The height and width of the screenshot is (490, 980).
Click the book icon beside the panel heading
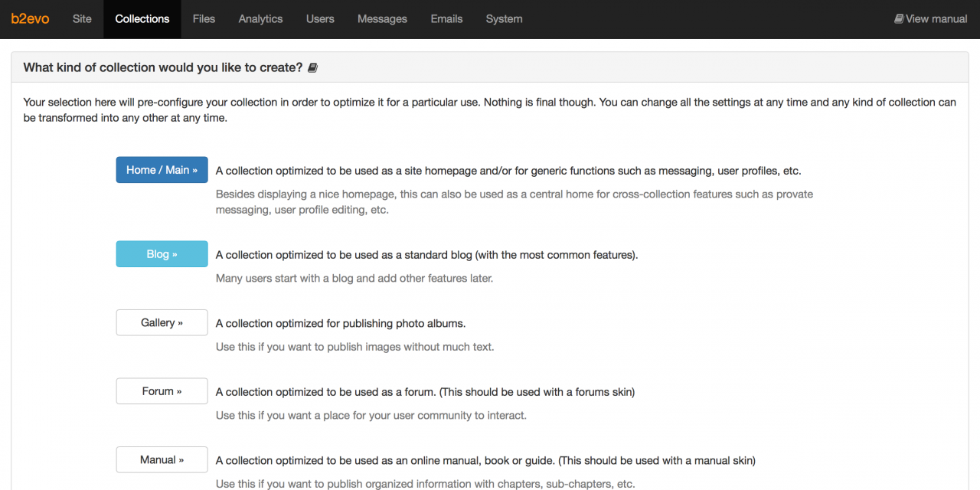click(x=312, y=68)
